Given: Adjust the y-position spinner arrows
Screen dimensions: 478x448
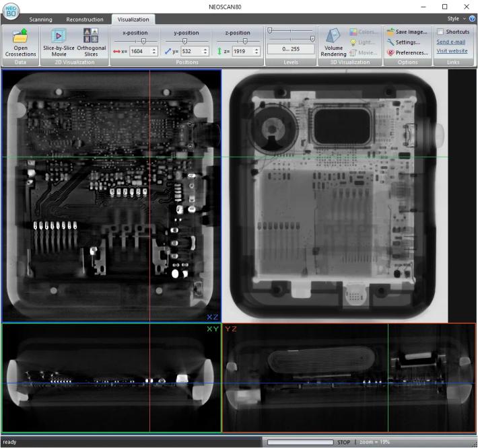Looking at the screenshot, I should click(205, 51).
